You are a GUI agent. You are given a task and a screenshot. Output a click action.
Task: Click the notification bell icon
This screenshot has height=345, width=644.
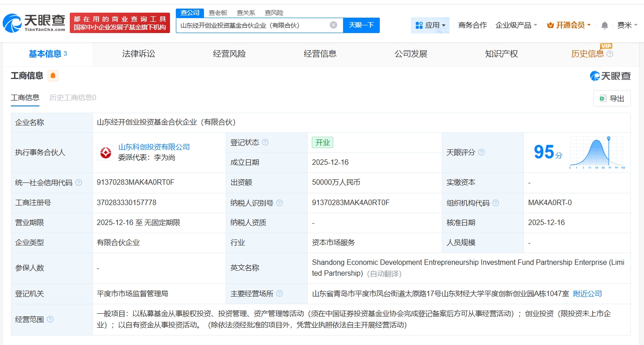(604, 25)
